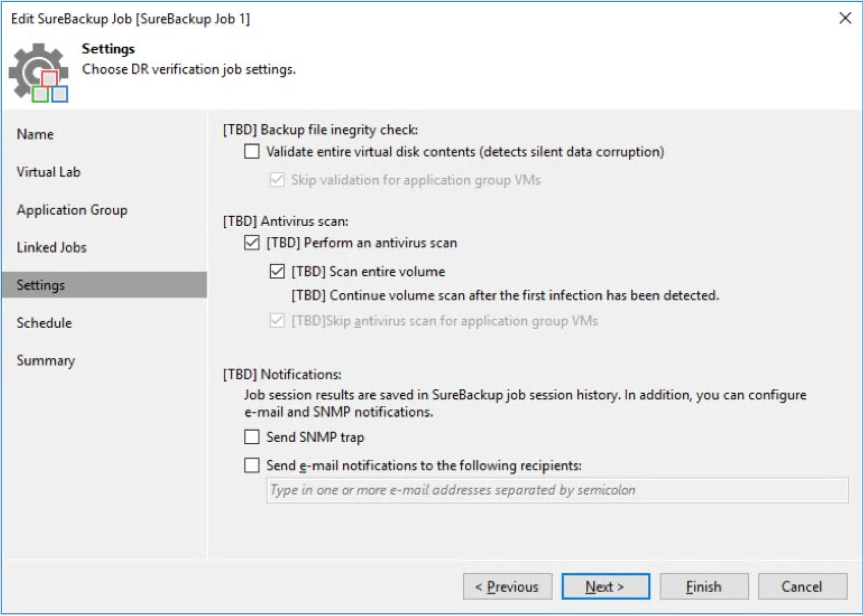Viewport: 863px width, 616px height.
Task: Toggle Skip validation for application group VMs
Action: (277, 180)
